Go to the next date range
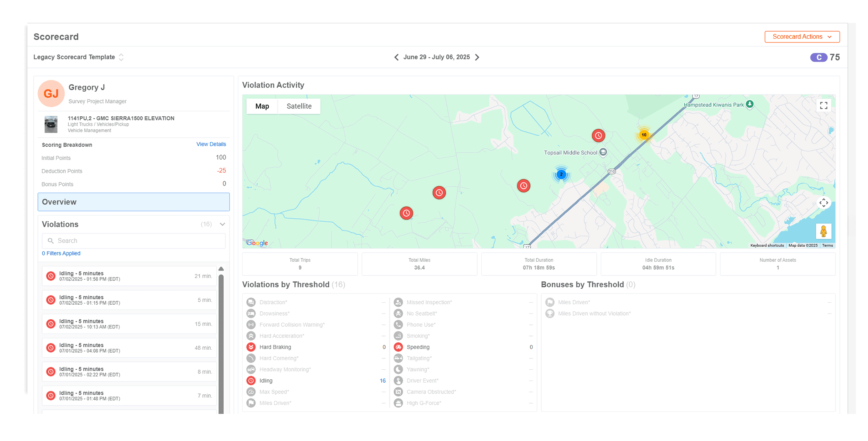 pos(477,57)
